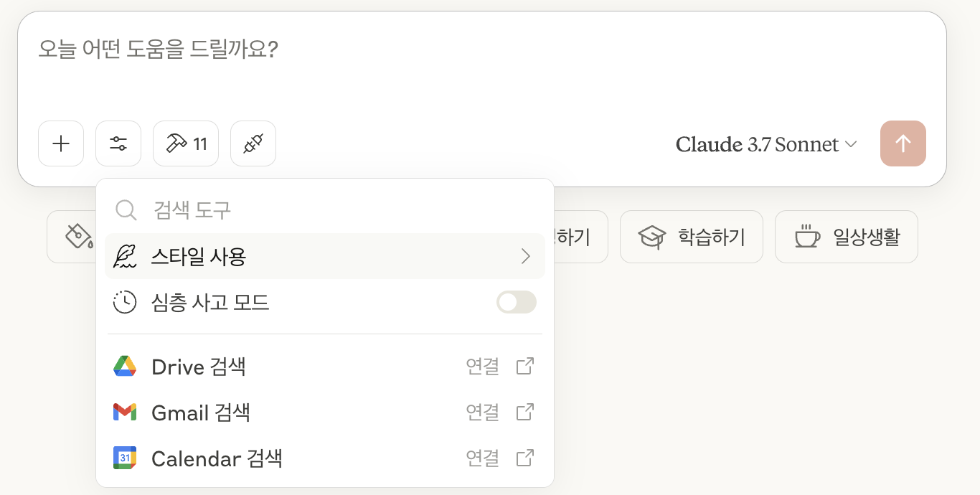This screenshot has height=495, width=980.
Task: Select the 스타일 사용 menu item
Action: click(x=199, y=256)
